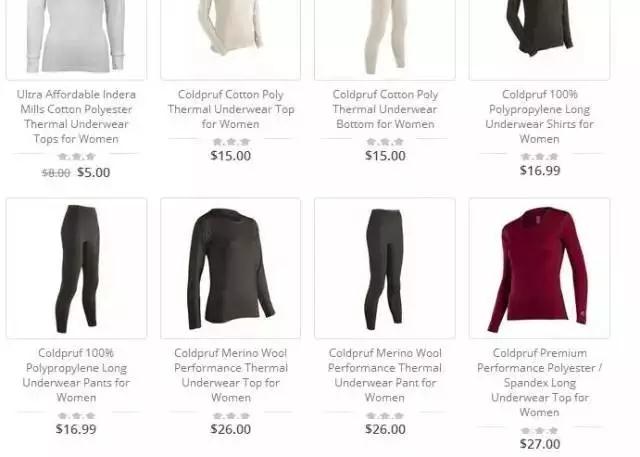This screenshot has height=457, width=640.
Task: Open Coldpruf Polypropylene Long Underwear Shirts link
Action: [x=539, y=117]
